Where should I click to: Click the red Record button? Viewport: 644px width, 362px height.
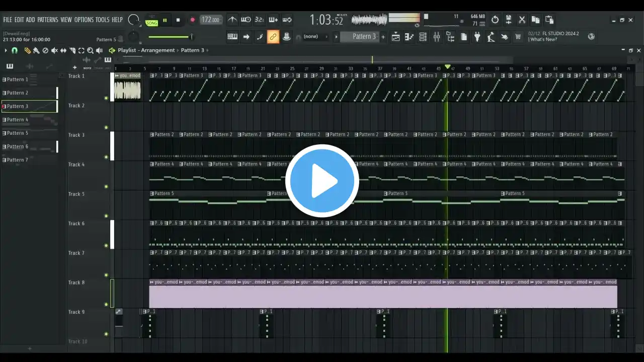point(192,20)
